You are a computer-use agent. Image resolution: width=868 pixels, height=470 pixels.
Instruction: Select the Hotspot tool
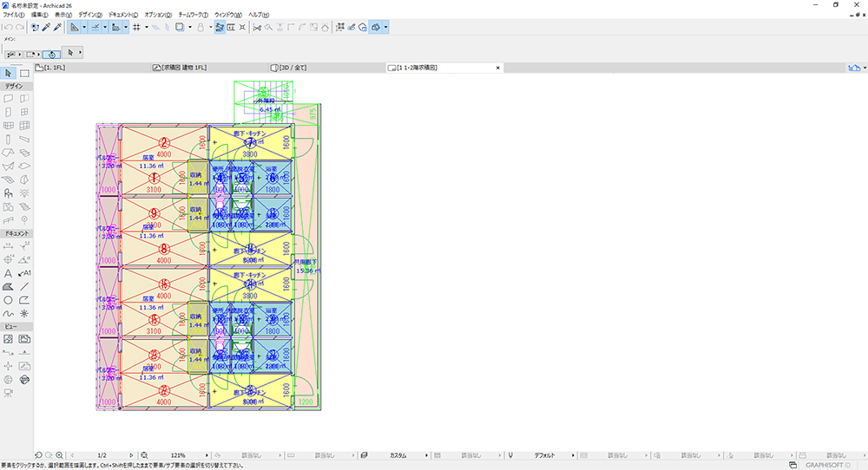point(24,314)
